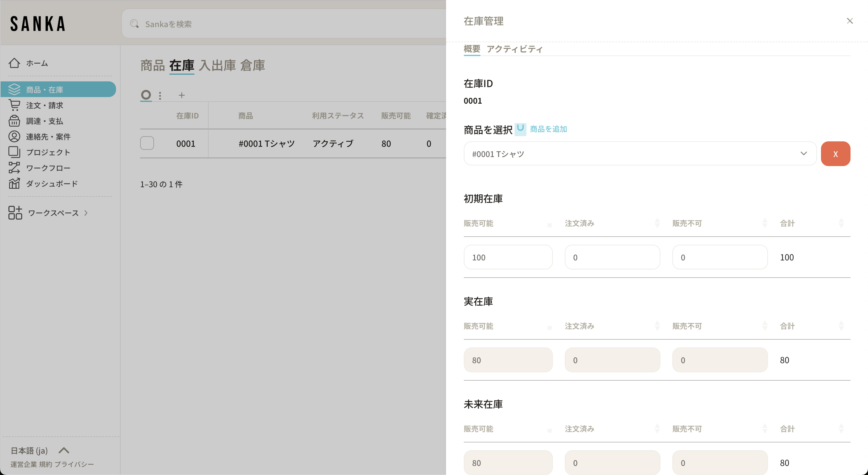The image size is (868, 475).
Task: Expand the ワークスペース chevron
Action: coord(86,213)
